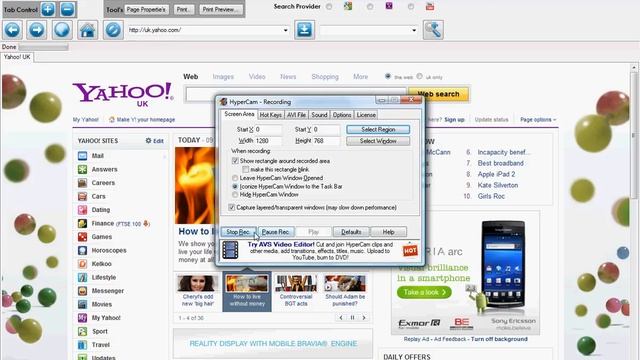640x360 pixels.
Task: Click the Select Window button
Action: pos(378,141)
